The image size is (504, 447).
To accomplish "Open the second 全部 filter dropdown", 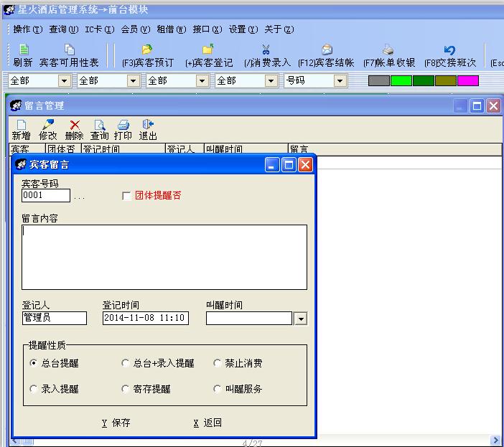I will [133, 80].
